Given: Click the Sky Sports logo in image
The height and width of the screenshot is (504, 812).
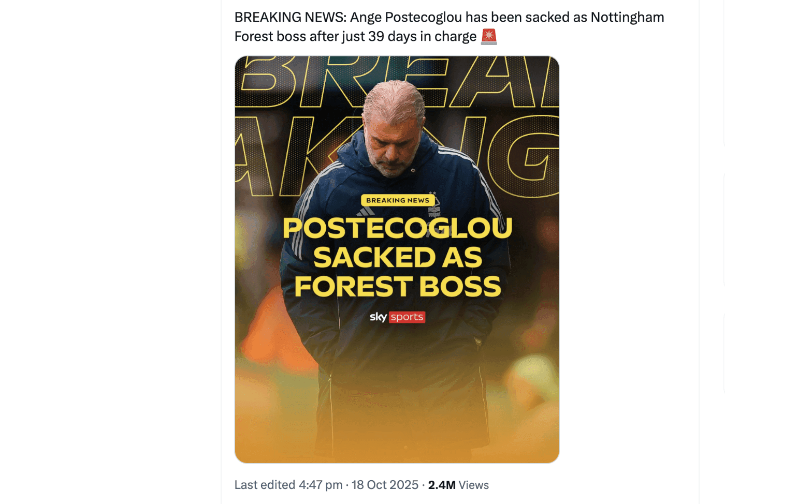Looking at the screenshot, I should 397,317.
